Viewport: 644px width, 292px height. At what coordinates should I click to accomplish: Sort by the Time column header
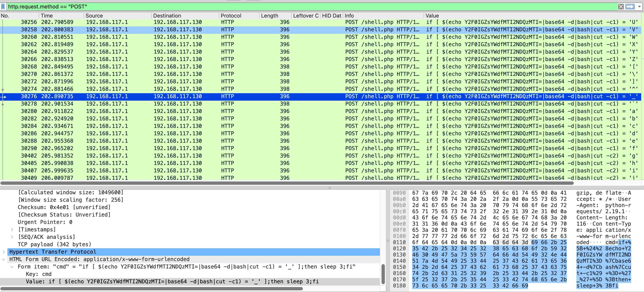pos(47,15)
